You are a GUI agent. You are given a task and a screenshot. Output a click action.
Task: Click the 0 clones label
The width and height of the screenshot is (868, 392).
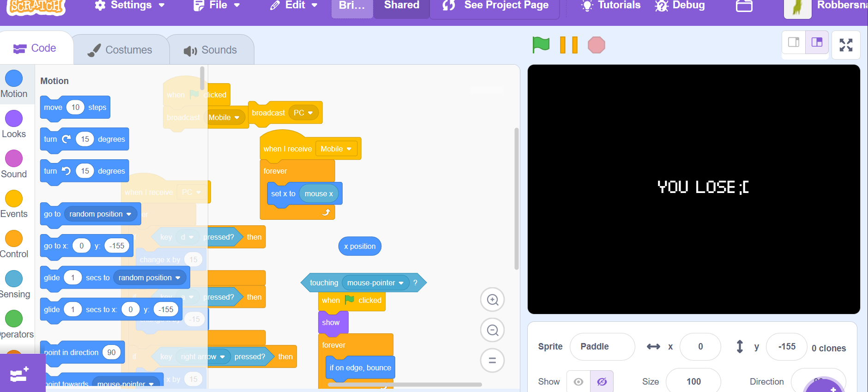tap(829, 348)
